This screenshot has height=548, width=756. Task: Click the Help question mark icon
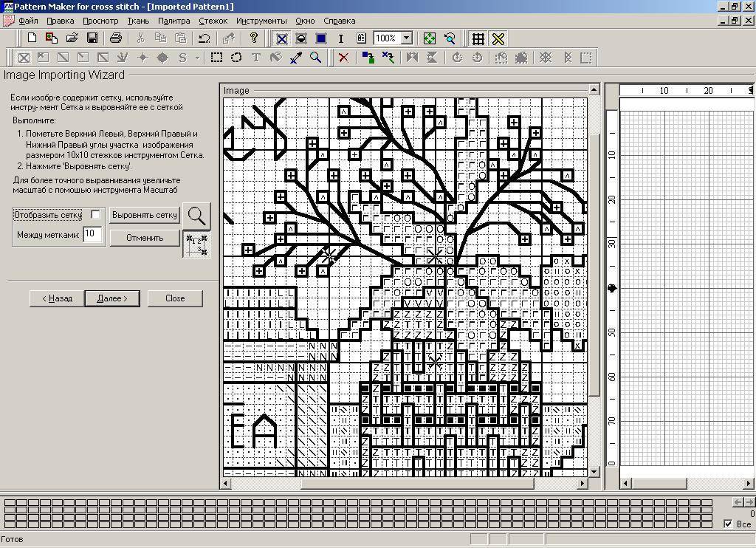[x=254, y=38]
